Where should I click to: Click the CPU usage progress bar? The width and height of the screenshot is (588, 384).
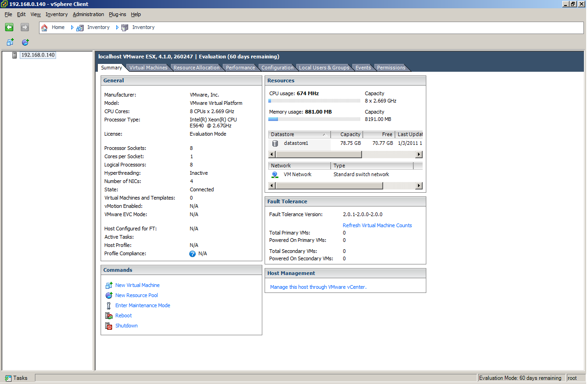click(313, 101)
